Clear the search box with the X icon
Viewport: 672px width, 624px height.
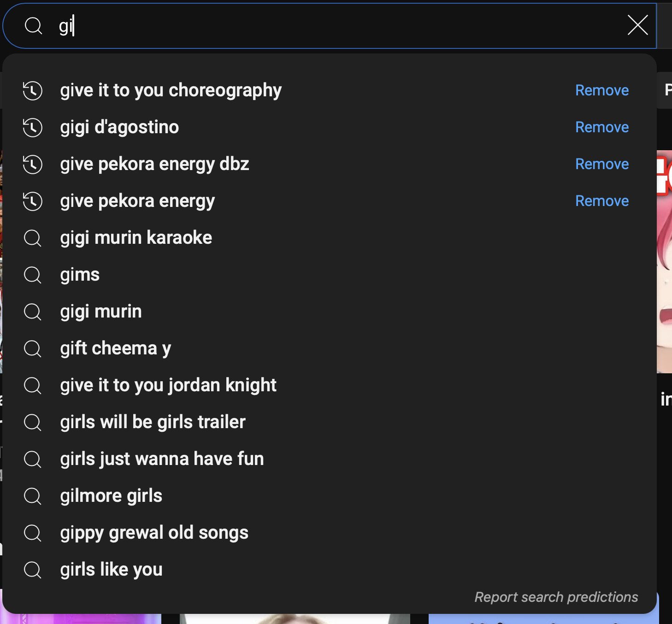pyautogui.click(x=638, y=25)
